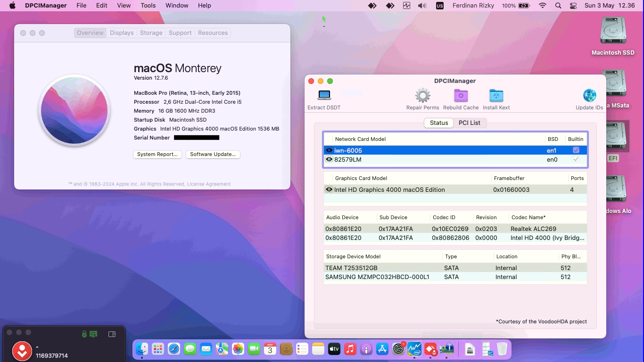Open Control Center from menu bar
This screenshot has width=644, height=362.
(x=573, y=6)
